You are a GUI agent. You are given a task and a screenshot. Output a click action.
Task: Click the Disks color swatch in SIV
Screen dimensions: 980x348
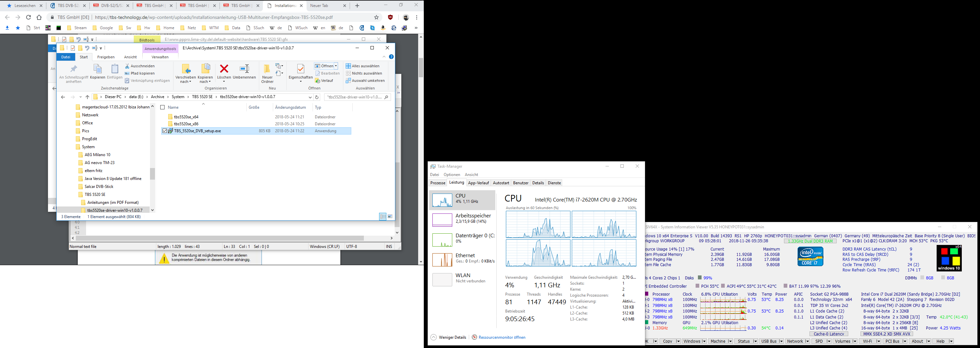(x=700, y=278)
